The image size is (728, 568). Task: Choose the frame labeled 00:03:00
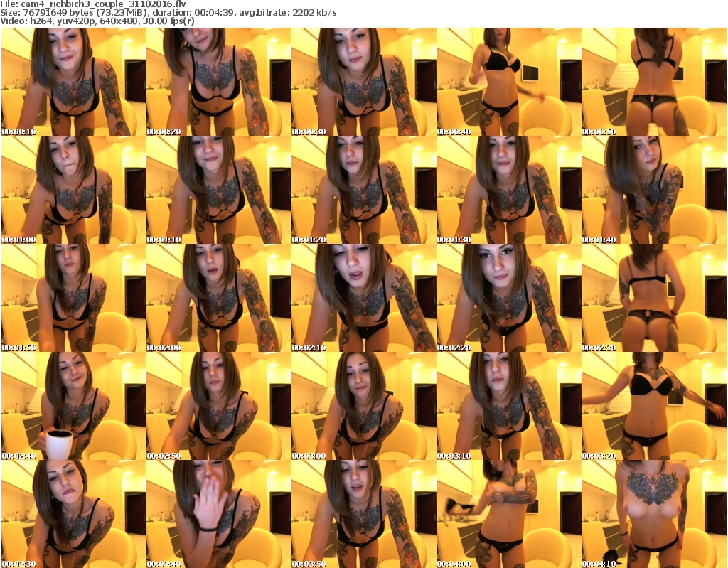(363, 406)
